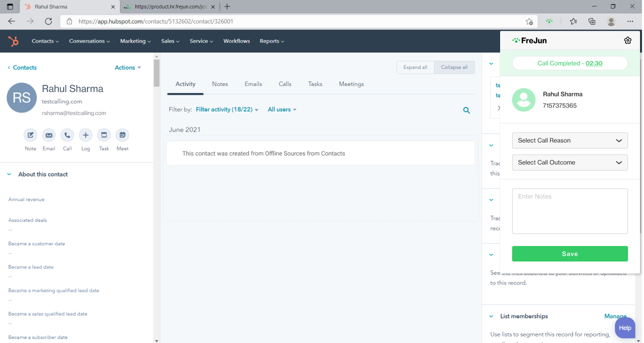
Task: Open the Sales menu
Action: [170, 41]
